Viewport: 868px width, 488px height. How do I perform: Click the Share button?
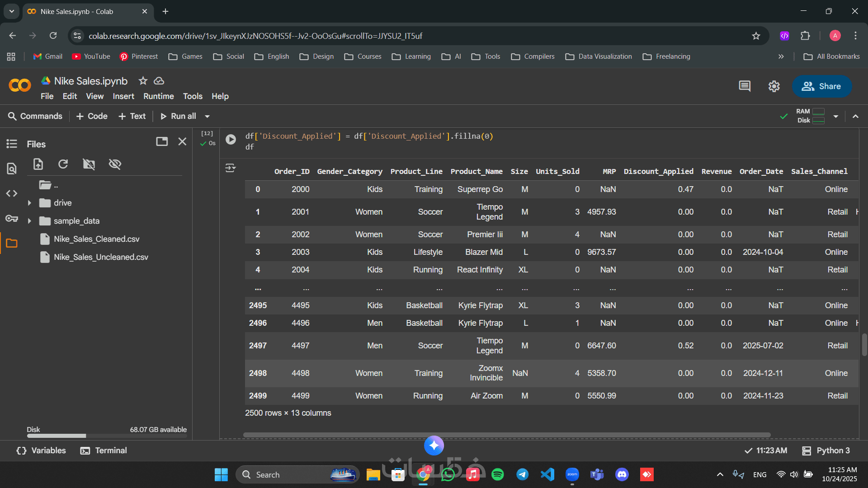point(821,86)
